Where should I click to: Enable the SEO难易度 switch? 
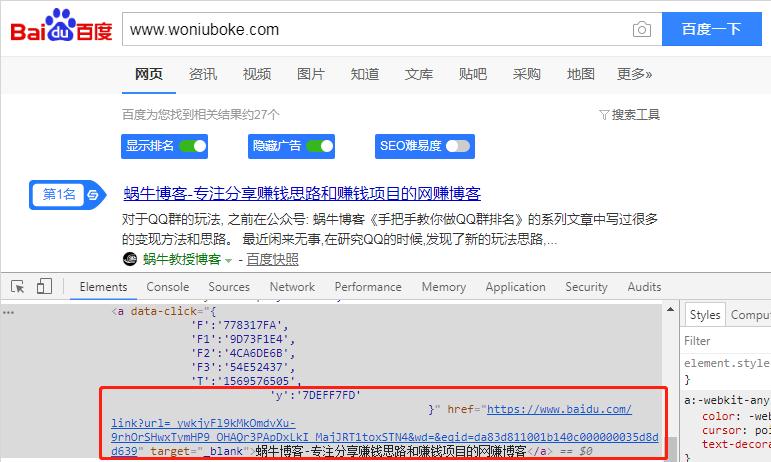click(458, 146)
